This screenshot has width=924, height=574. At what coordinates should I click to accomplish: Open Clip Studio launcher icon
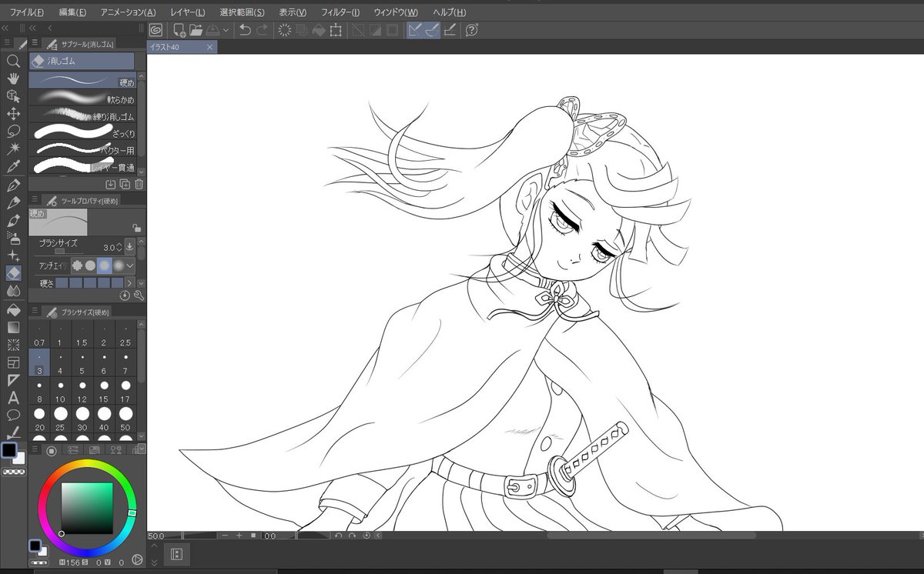156,30
